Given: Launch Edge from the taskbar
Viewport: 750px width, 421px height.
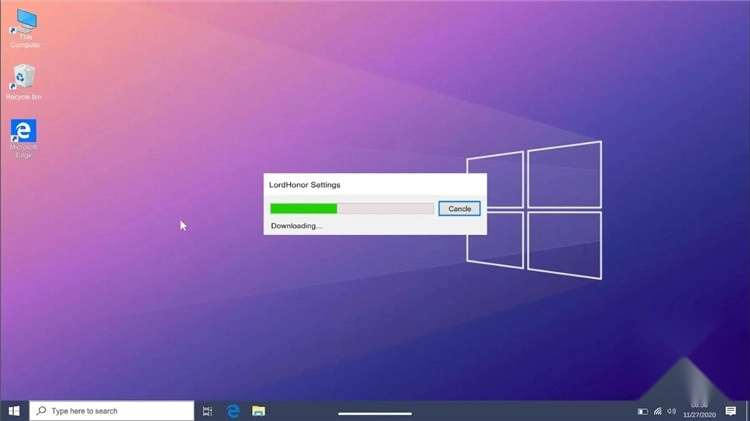Looking at the screenshot, I should (233, 411).
